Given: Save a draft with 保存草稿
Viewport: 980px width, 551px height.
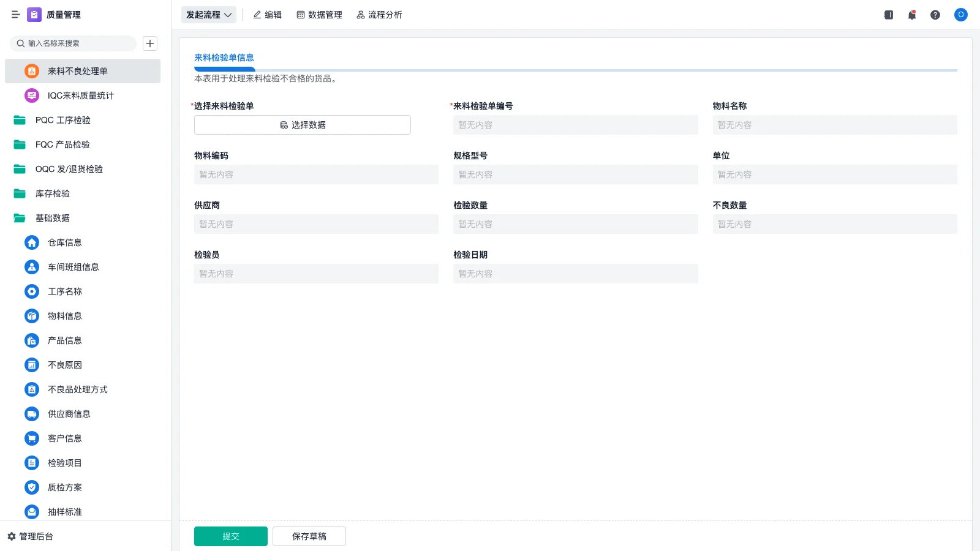Looking at the screenshot, I should [x=309, y=536].
